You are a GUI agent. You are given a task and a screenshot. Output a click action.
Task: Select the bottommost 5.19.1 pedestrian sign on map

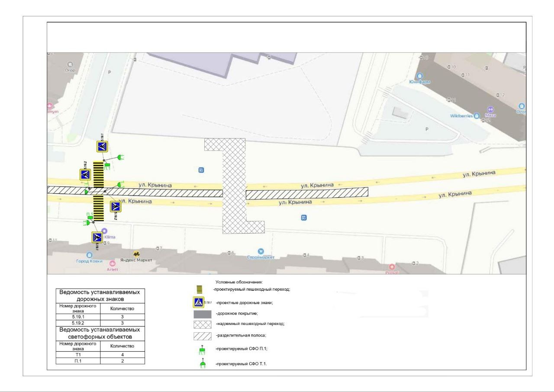pos(97,237)
